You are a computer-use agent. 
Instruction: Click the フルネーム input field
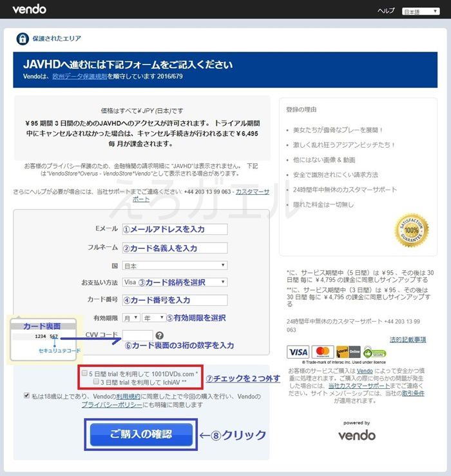[x=175, y=248]
